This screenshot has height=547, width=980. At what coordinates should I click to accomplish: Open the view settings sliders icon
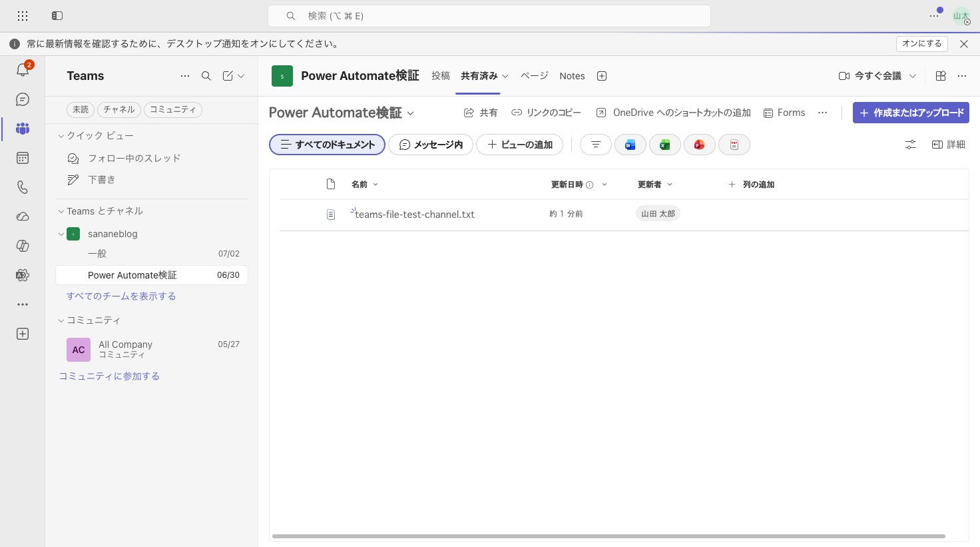pos(911,145)
